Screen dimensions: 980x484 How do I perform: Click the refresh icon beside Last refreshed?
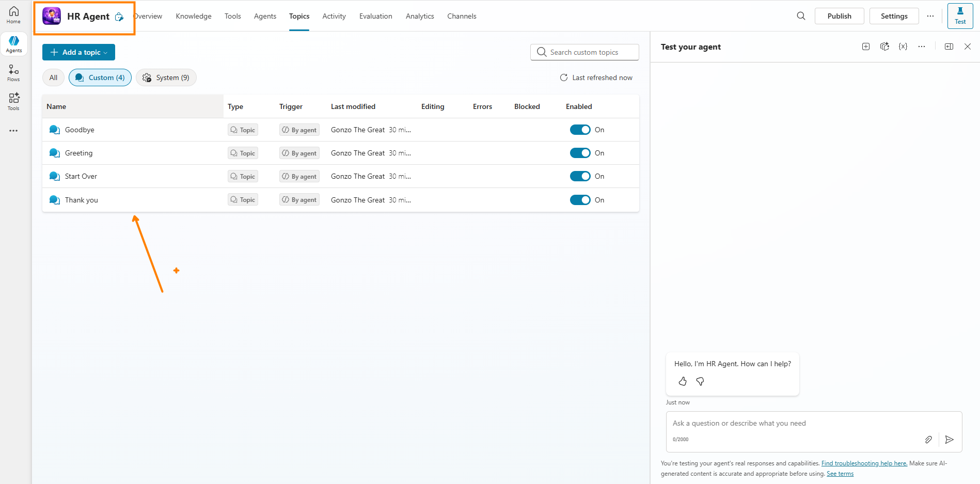click(564, 77)
